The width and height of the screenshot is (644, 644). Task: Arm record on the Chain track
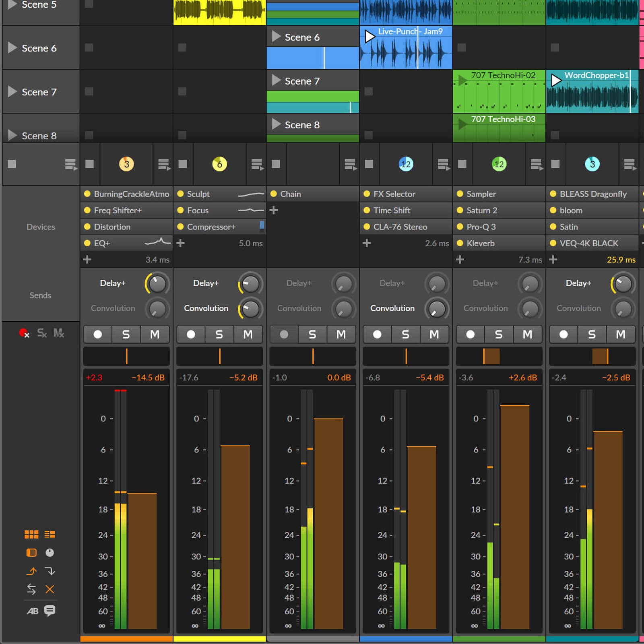pyautogui.click(x=284, y=334)
